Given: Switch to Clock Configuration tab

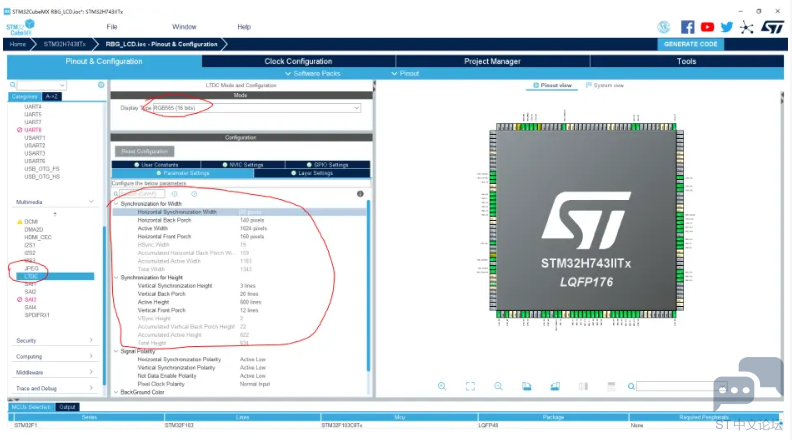Looking at the screenshot, I should [x=298, y=61].
